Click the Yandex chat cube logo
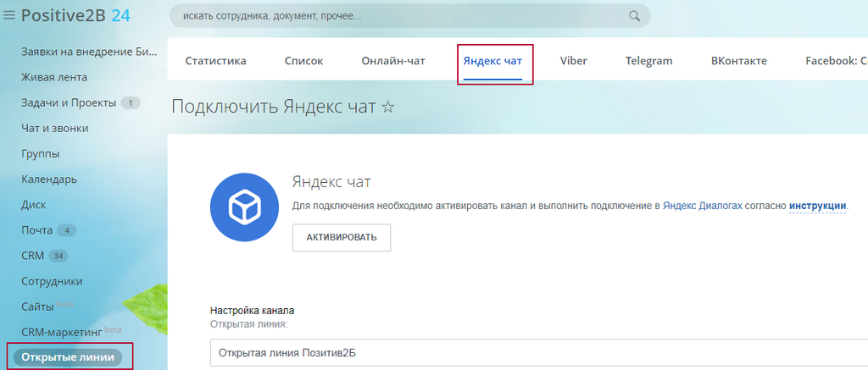 tap(243, 208)
